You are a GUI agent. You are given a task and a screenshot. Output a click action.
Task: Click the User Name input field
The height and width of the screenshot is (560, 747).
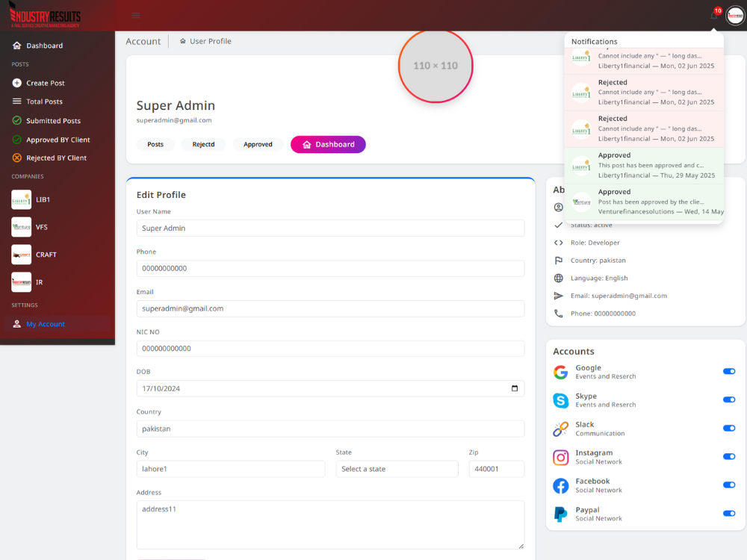[330, 228]
